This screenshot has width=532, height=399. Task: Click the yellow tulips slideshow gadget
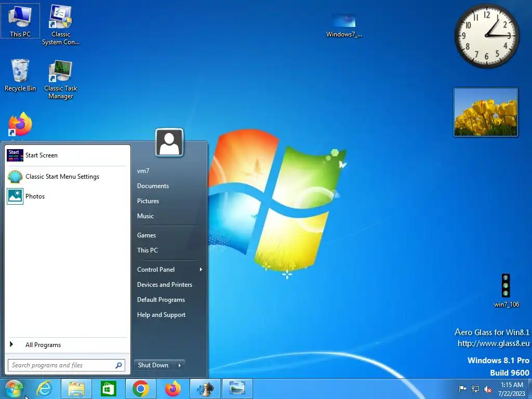pyautogui.click(x=486, y=112)
